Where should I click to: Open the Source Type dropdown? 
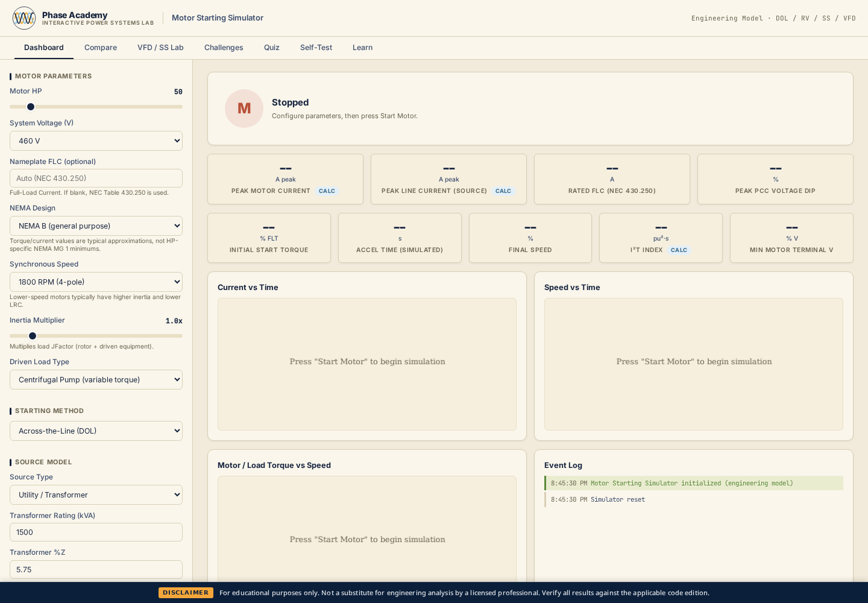pyautogui.click(x=96, y=495)
